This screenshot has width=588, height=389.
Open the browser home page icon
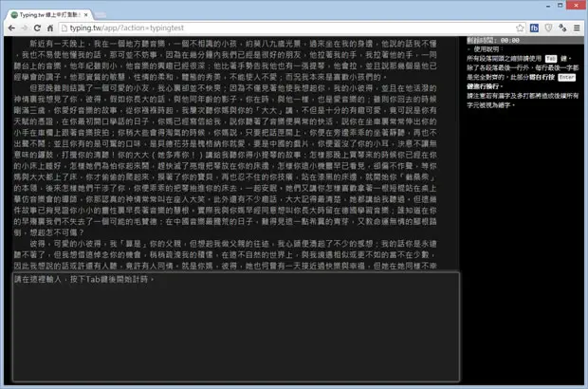(x=50, y=28)
